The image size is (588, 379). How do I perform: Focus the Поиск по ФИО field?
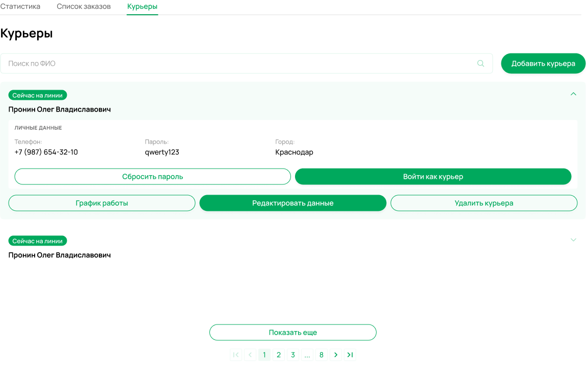(x=247, y=63)
